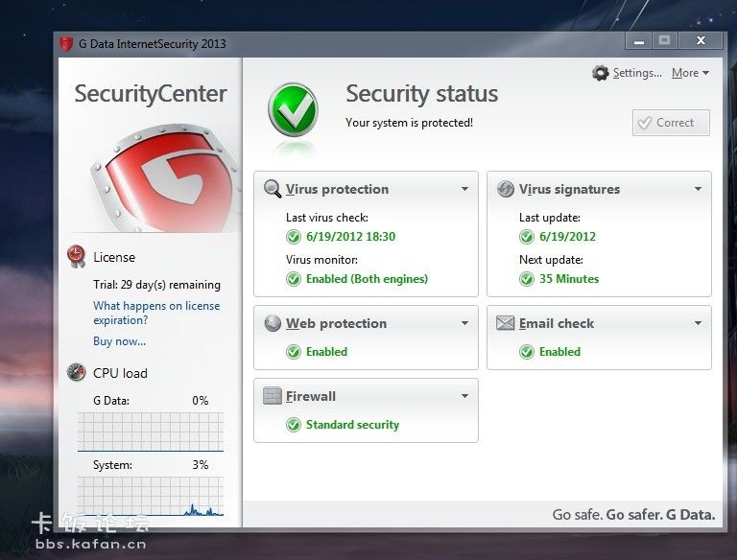Click 'Enabled' status under Email check
737x560 pixels.
[559, 352]
